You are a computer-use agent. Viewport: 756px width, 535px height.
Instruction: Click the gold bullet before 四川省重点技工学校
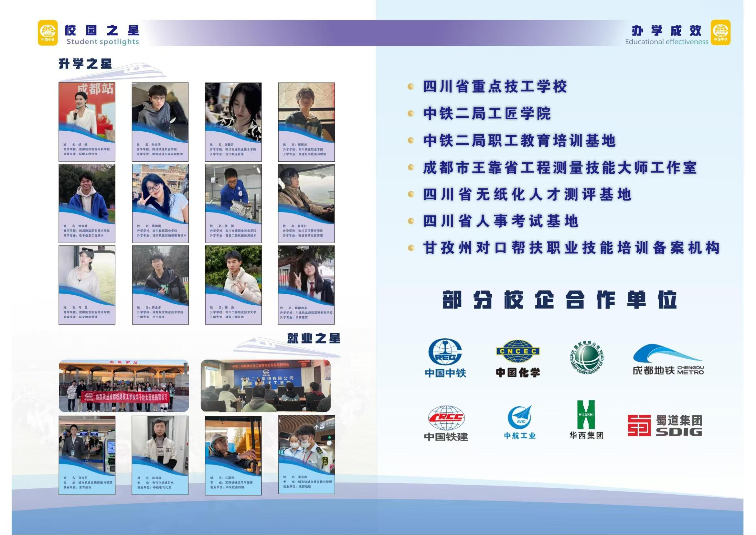[x=410, y=87]
